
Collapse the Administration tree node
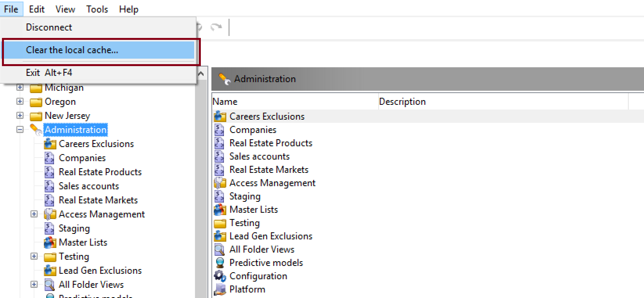[x=20, y=130]
